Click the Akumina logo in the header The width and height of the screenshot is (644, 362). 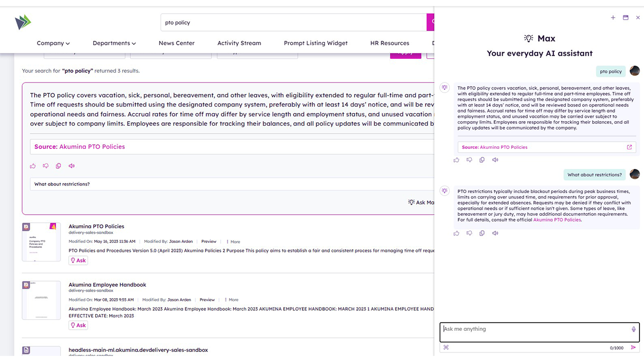(23, 22)
